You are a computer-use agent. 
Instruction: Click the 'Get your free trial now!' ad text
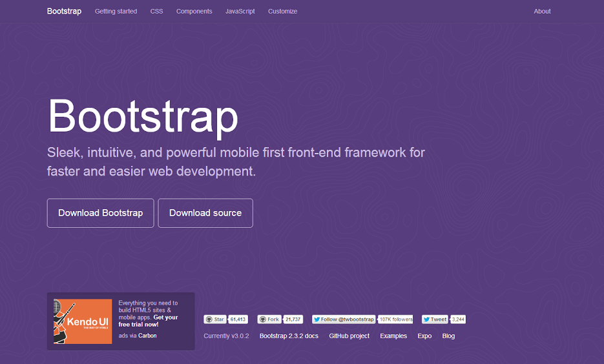(x=148, y=321)
